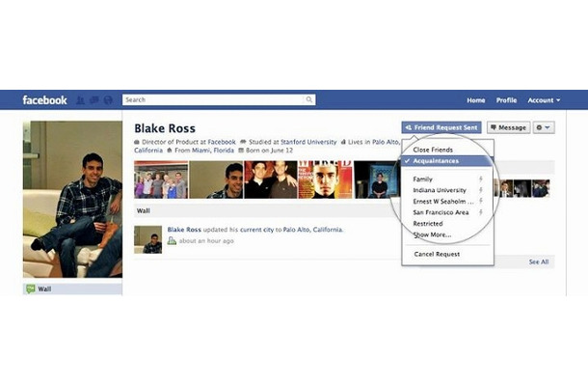
Task: Click Palo Alto, California link in the post
Action: [x=312, y=230]
